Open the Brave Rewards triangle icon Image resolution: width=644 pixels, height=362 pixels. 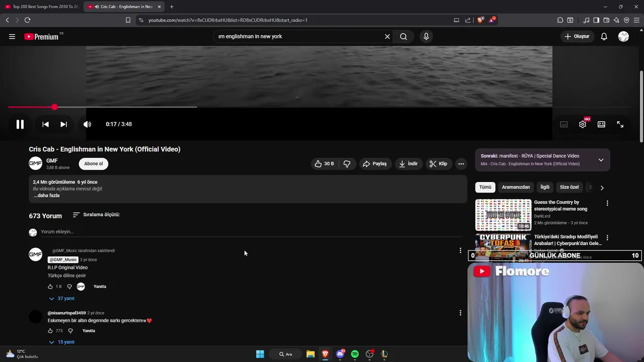(x=492, y=20)
